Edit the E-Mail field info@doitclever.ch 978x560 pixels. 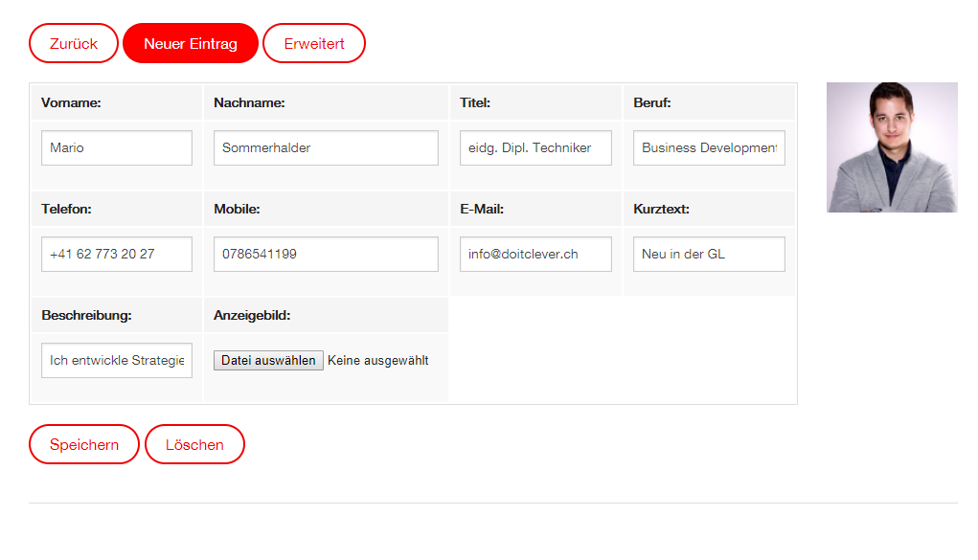pos(535,254)
